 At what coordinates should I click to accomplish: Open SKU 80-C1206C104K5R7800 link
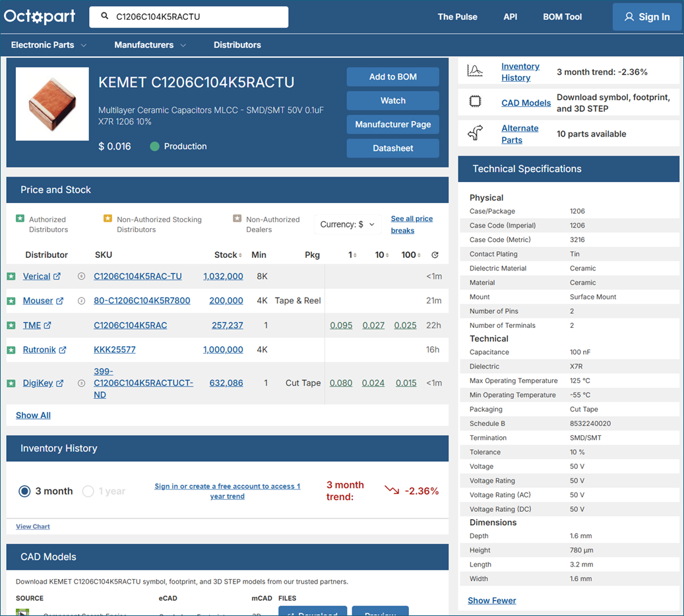142,301
